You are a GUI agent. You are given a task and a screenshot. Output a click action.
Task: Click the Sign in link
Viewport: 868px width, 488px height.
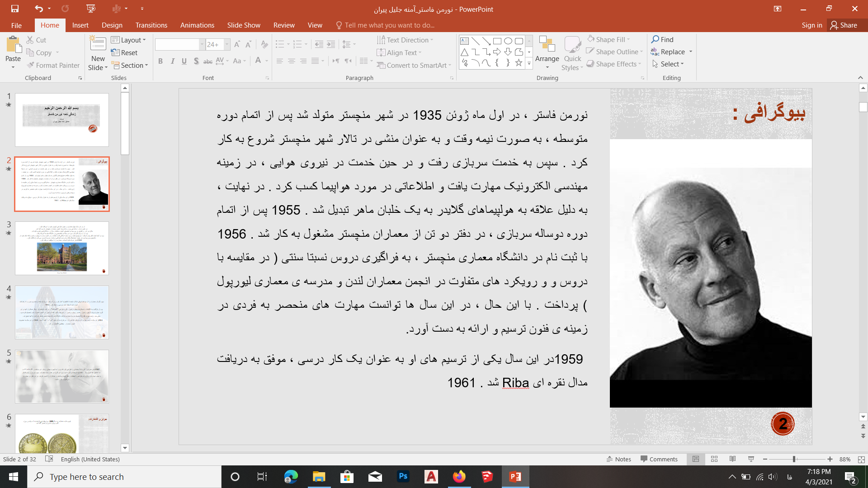pyautogui.click(x=811, y=25)
